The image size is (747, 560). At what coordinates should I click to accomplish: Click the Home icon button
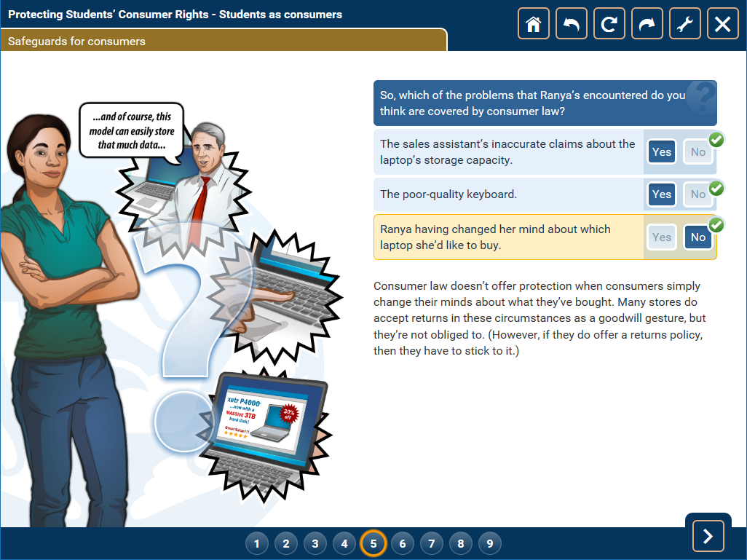click(533, 24)
